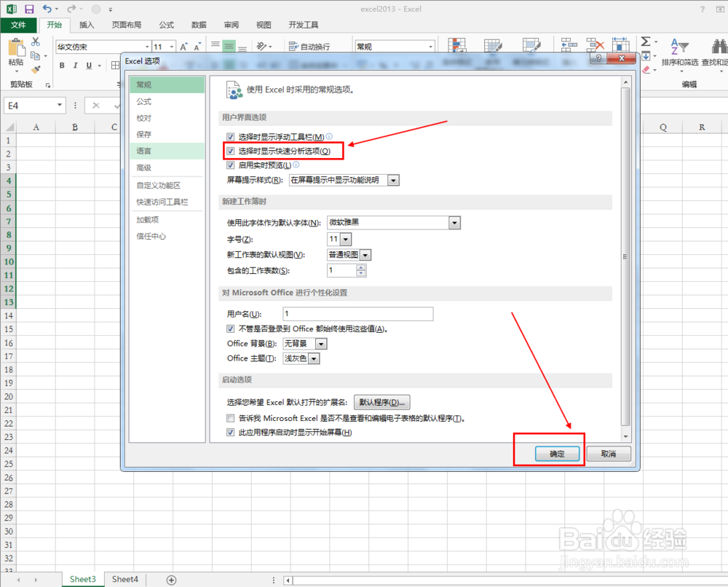Open the 屏幕提示样式 dropdown

tap(393, 180)
